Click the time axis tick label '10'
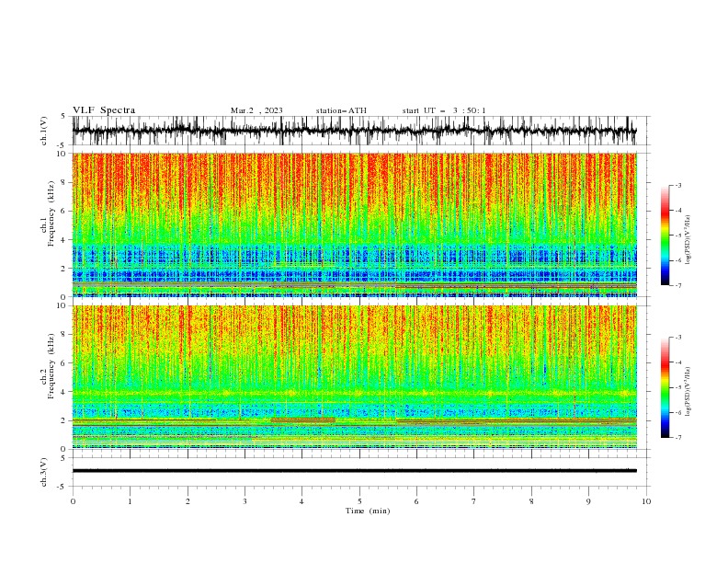The height and width of the screenshot is (563, 728). [646, 501]
